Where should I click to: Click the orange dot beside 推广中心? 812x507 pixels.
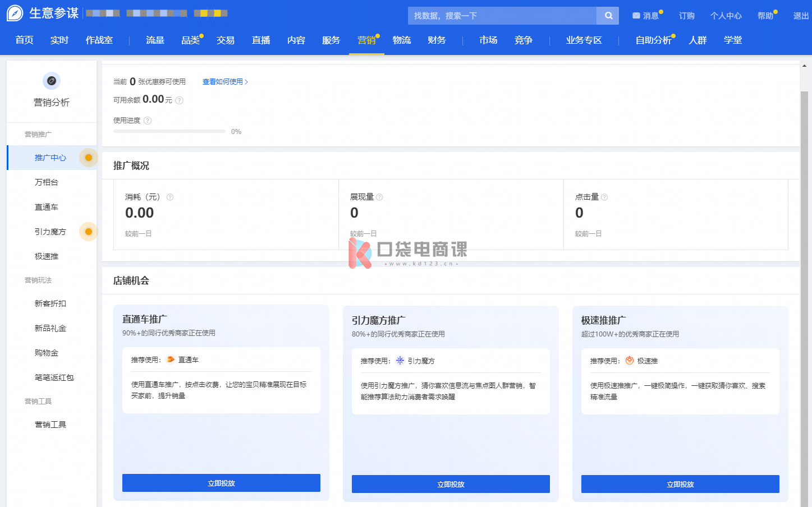pyautogui.click(x=89, y=158)
